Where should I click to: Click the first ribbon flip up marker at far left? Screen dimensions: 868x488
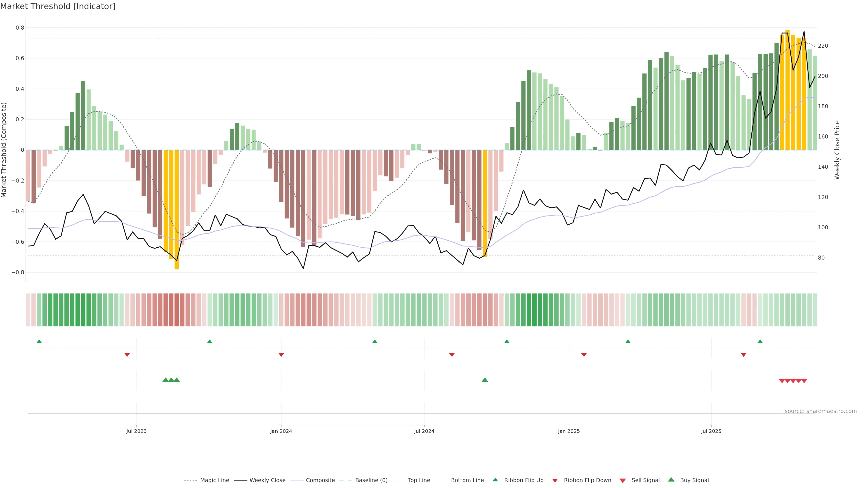(39, 342)
